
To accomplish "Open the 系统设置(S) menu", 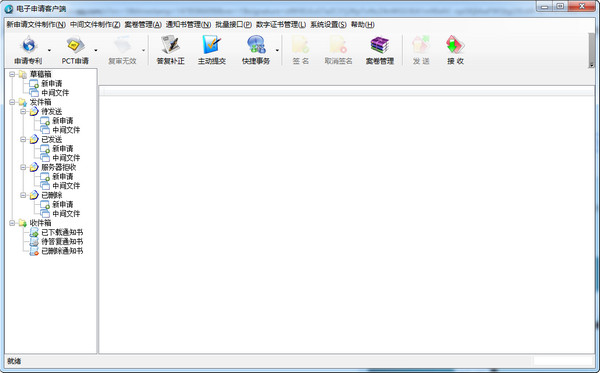I will point(328,24).
